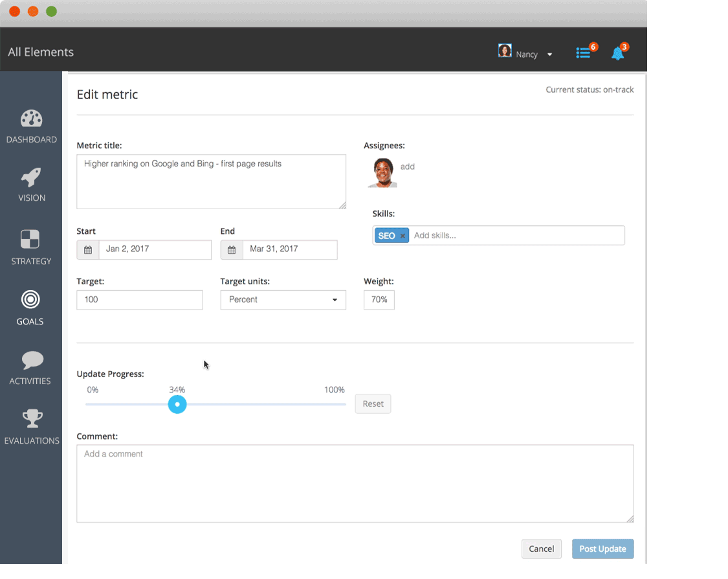Screen dimensions: 728x579
Task: Click the assignee's profile photo
Action: (382, 173)
